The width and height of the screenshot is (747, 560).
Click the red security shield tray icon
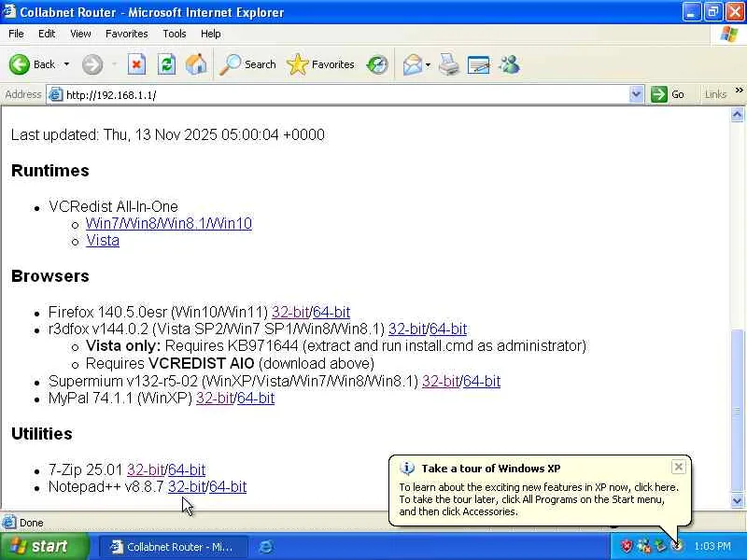point(627,546)
